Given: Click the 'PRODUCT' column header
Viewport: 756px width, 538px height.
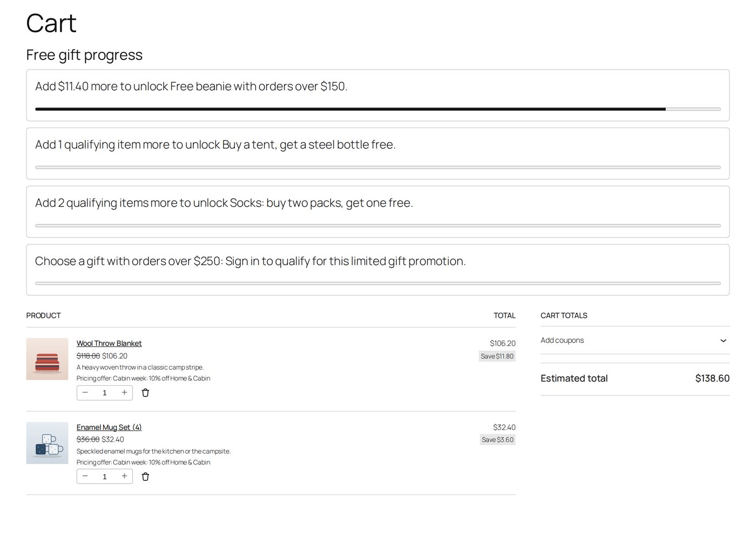Looking at the screenshot, I should (44, 316).
